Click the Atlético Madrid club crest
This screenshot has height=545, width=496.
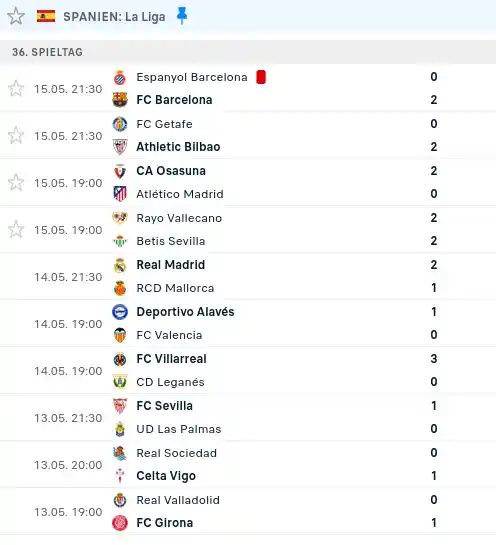pos(120,194)
